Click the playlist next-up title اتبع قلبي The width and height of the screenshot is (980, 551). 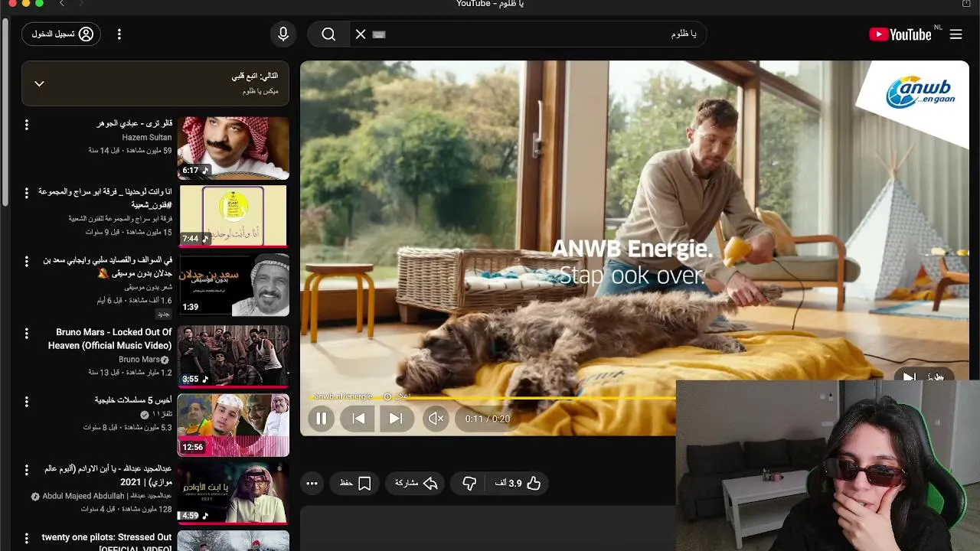tap(255, 76)
